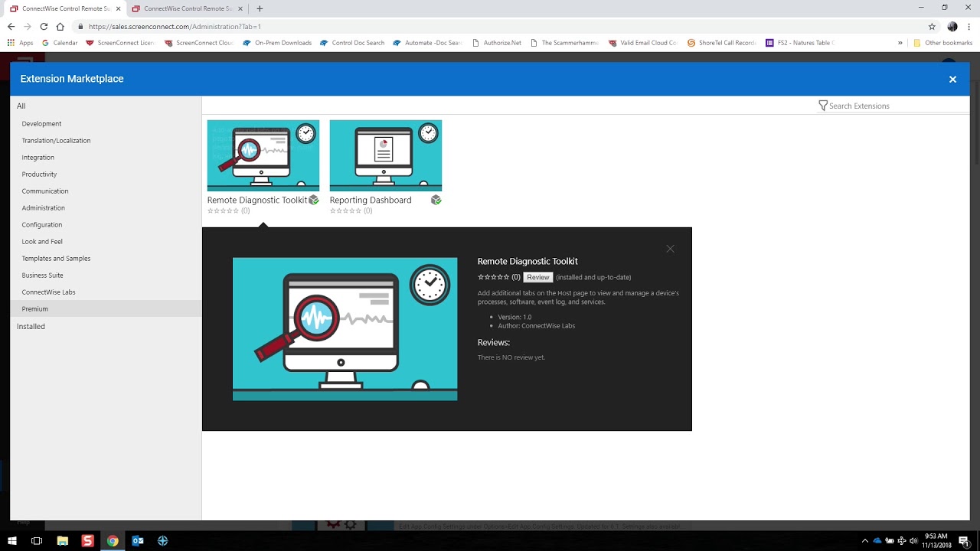Select the Premium category
This screenshot has height=551, width=980.
[x=35, y=309]
